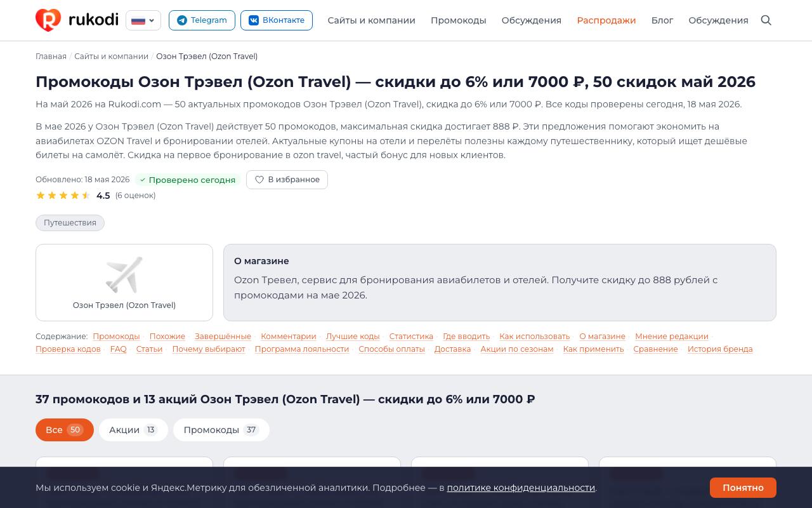Jump to Статистика section
The image size is (812, 508).
411,337
